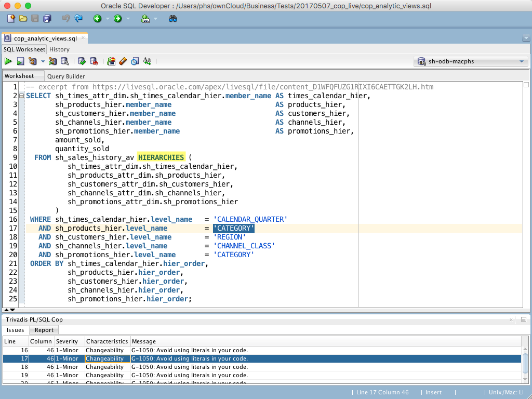Rollback changes with the red arrow database icon
This screenshot has height=399, width=532.
pos(94,61)
